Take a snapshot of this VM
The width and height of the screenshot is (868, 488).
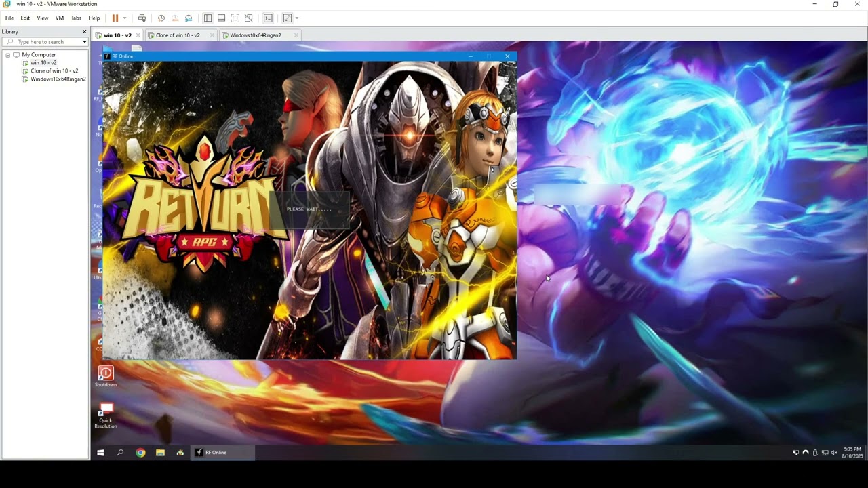[161, 18]
